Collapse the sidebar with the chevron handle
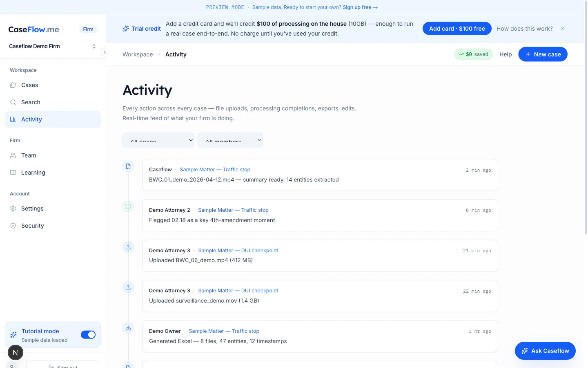This screenshot has width=588, height=368. (105, 52)
